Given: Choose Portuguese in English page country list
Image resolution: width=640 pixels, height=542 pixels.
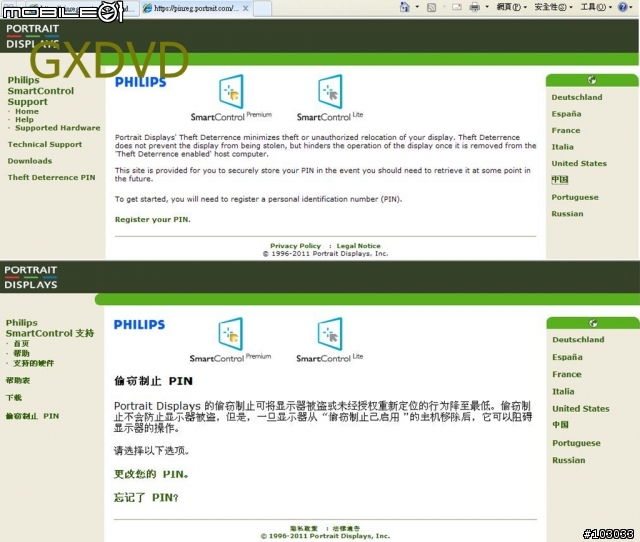Looking at the screenshot, I should coord(575,197).
